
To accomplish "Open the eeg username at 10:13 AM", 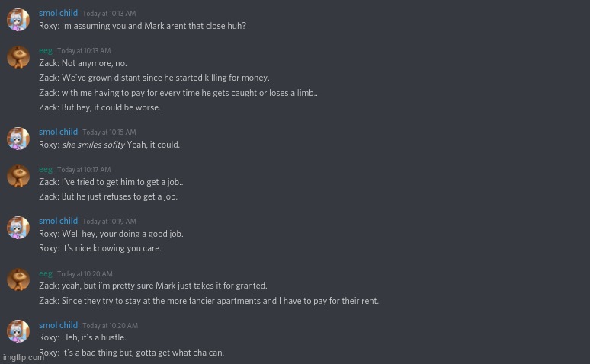I will pyautogui.click(x=46, y=51).
